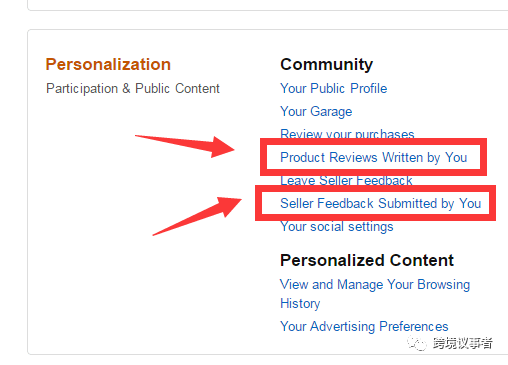This screenshot has height=365, width=508.
Task: Click the lower red arrow annotation
Action: (x=197, y=216)
